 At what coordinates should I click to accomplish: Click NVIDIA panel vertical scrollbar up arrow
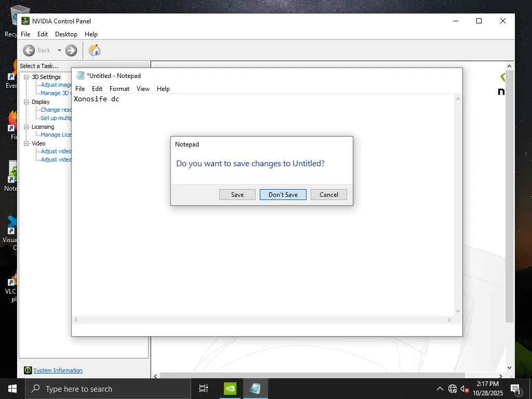point(509,66)
